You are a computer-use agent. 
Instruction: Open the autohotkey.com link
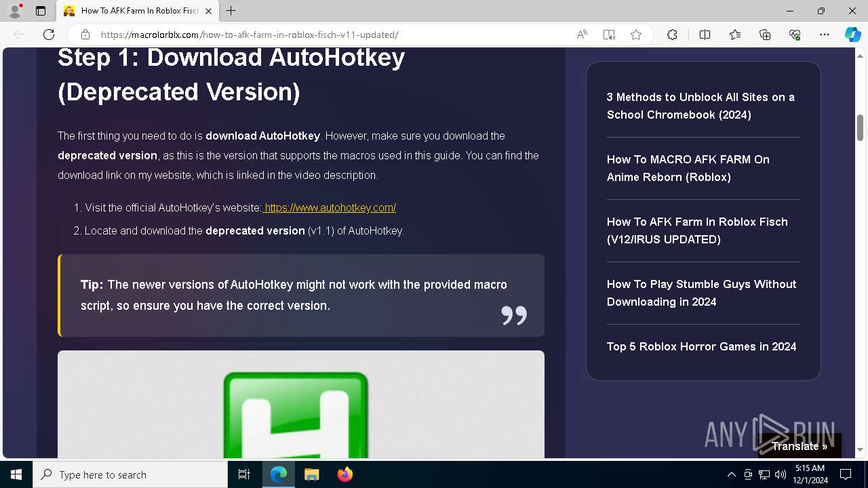pyautogui.click(x=330, y=207)
